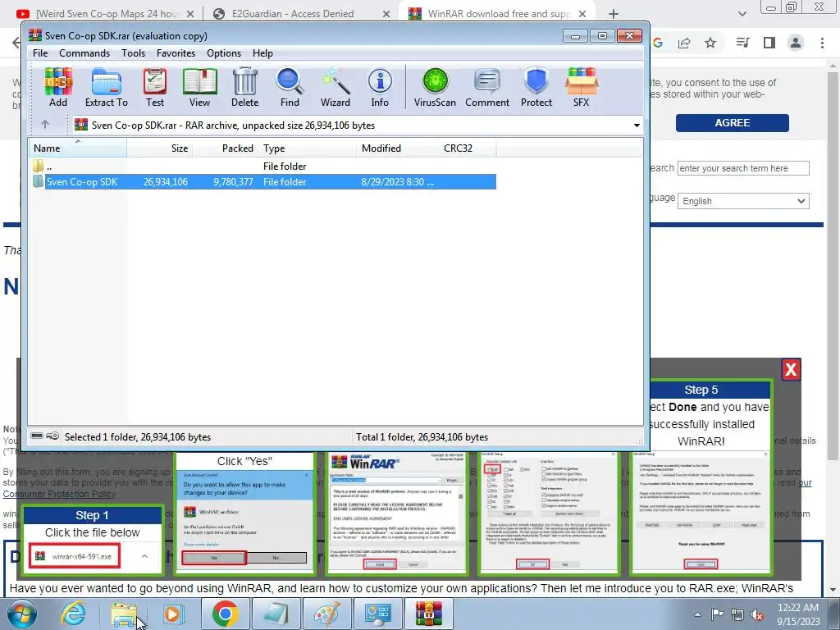Viewport: 840px width, 630px height.
Task: Click the Protect shield icon
Action: pos(536,87)
